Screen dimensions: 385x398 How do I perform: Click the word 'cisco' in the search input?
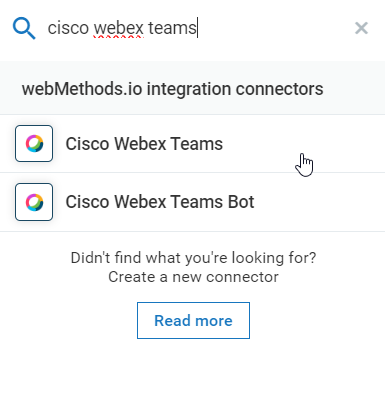click(68, 28)
